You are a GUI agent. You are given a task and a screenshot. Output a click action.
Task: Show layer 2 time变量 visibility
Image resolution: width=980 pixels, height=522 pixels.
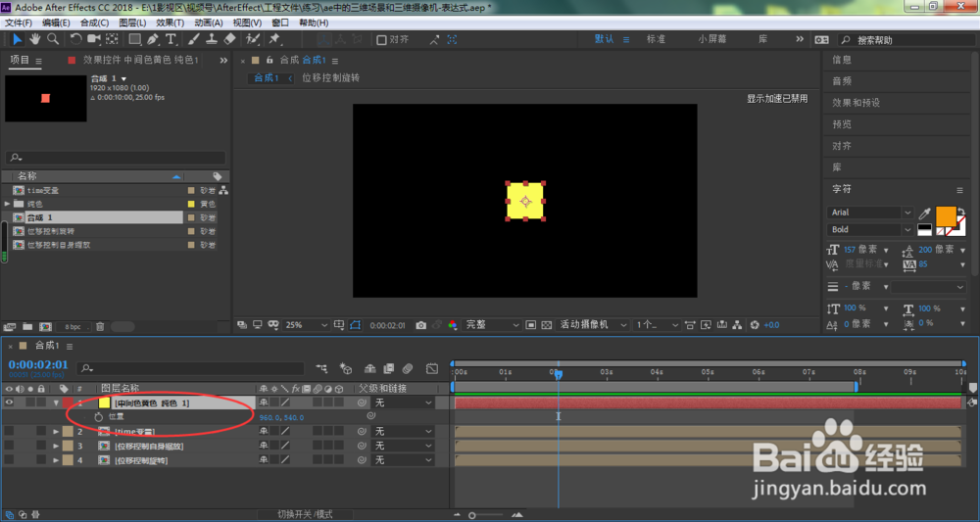[x=9, y=432]
